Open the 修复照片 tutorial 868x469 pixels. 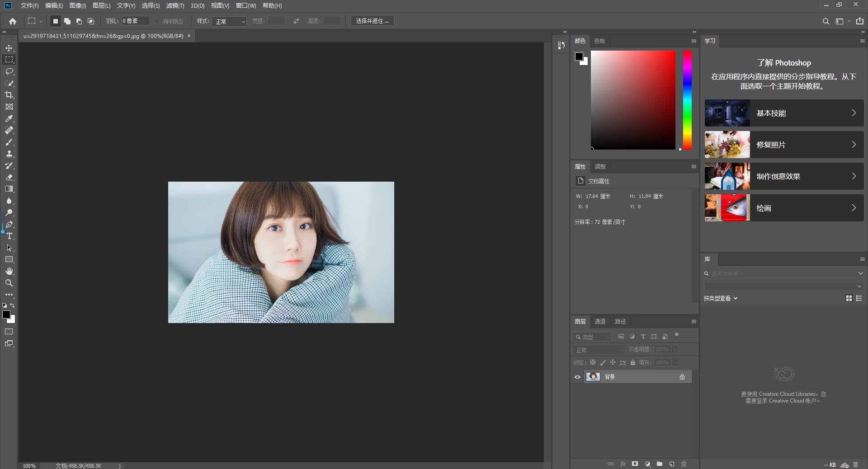click(784, 145)
